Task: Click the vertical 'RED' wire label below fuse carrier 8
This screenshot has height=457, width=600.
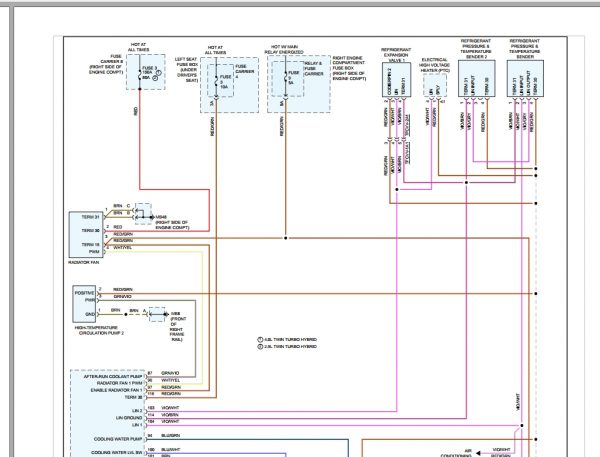Action: pos(135,111)
